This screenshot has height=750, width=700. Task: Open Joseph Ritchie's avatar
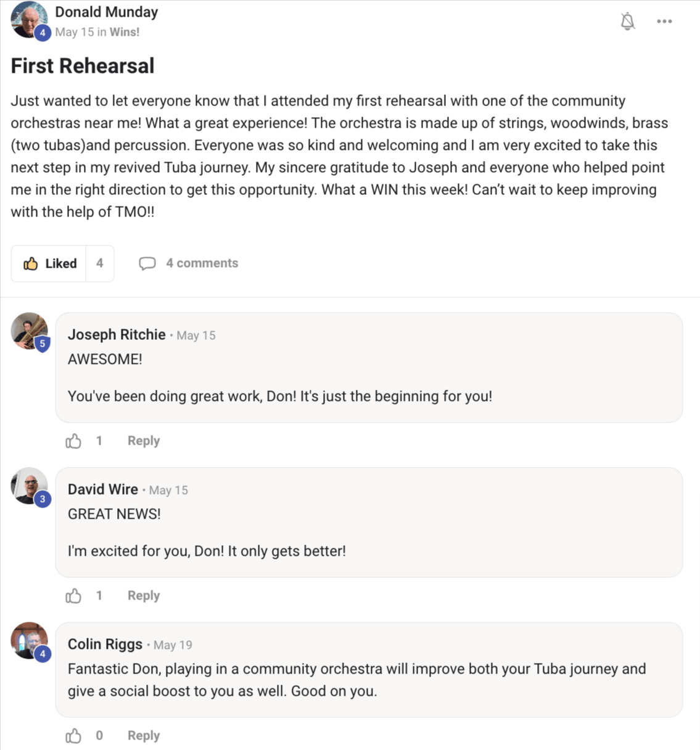[28, 331]
